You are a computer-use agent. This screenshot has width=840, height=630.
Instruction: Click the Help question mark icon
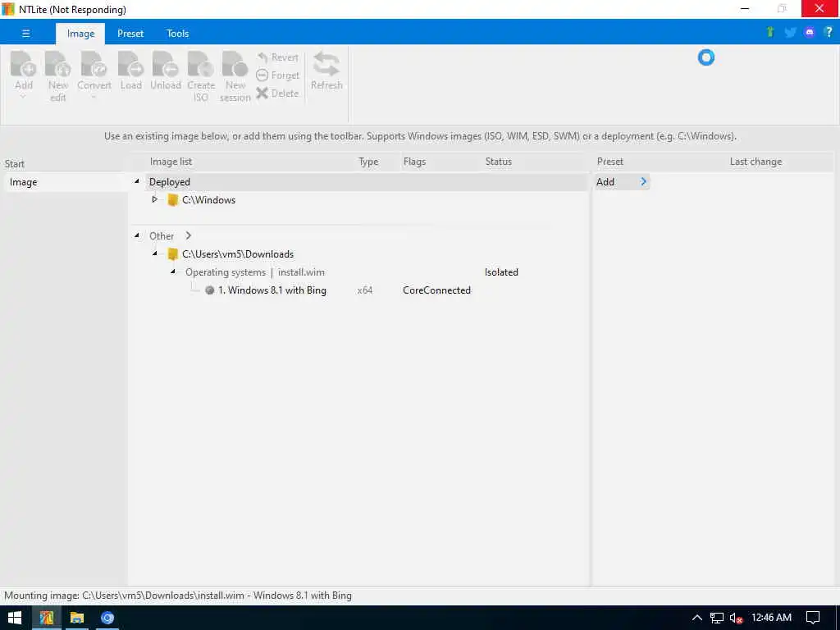click(829, 32)
